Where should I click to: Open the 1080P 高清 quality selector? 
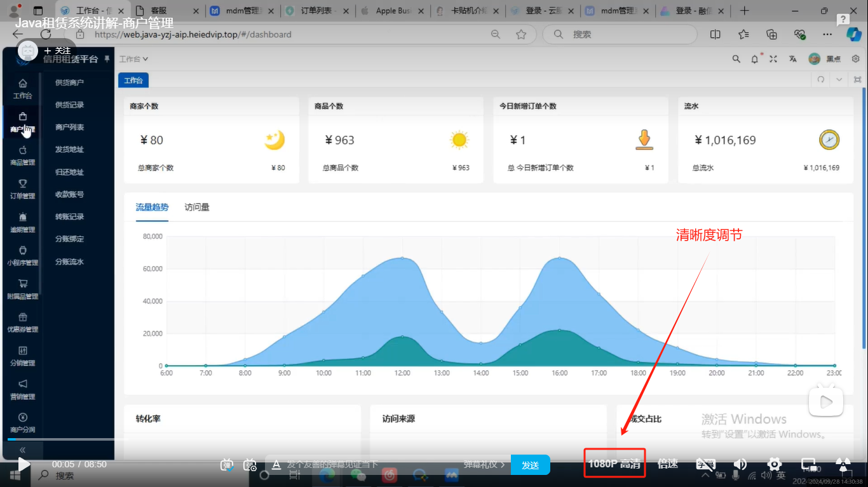614,464
